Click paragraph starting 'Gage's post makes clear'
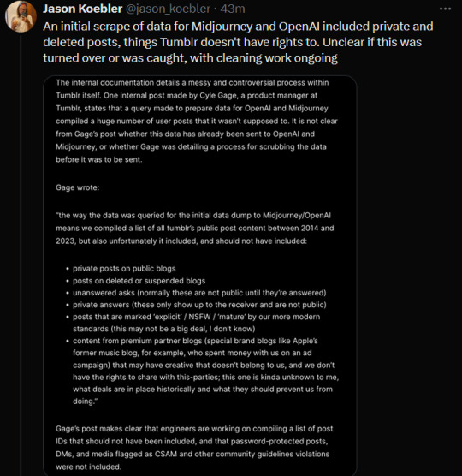 194,448
